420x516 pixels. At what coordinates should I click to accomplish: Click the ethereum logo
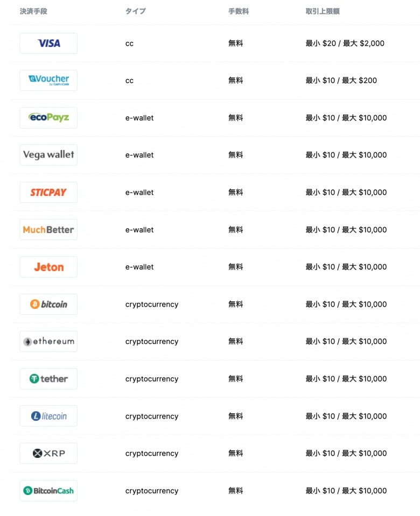[48, 342]
